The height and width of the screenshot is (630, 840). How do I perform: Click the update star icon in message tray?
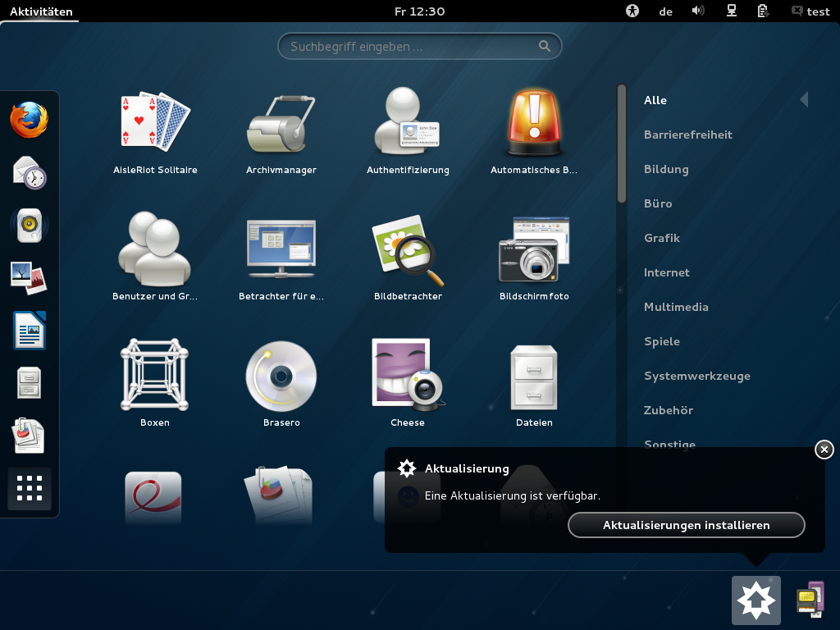click(x=756, y=600)
